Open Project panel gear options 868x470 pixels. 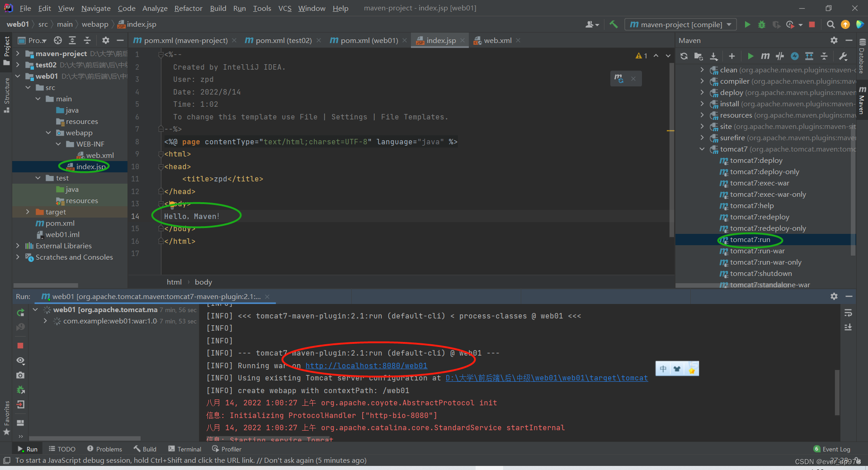pyautogui.click(x=106, y=40)
